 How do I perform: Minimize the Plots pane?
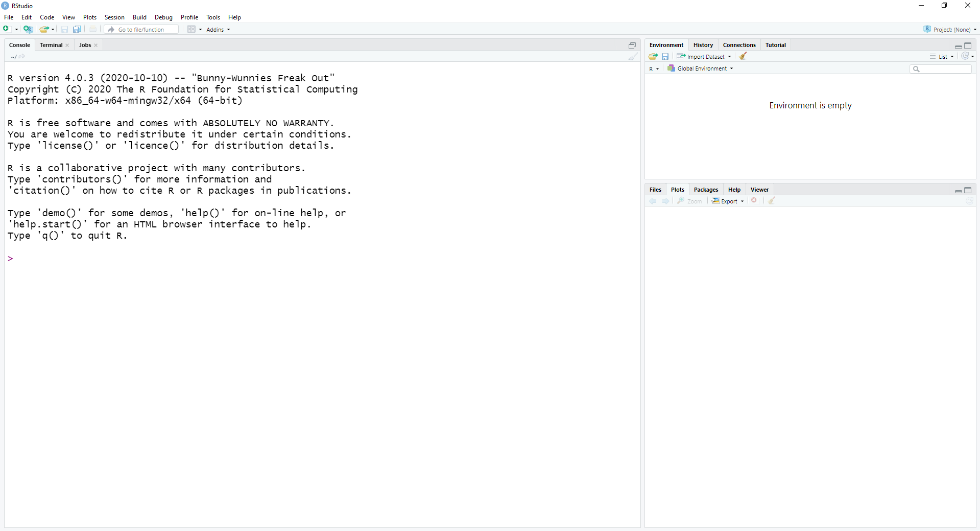point(958,191)
